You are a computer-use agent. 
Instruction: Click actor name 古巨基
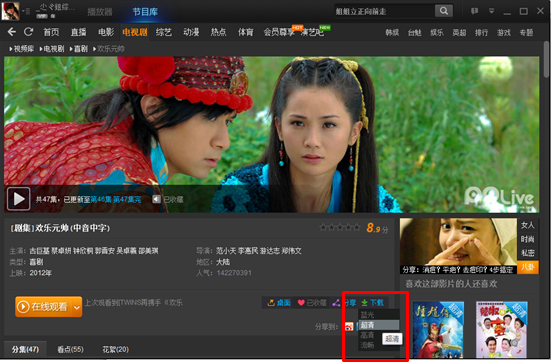[40, 251]
